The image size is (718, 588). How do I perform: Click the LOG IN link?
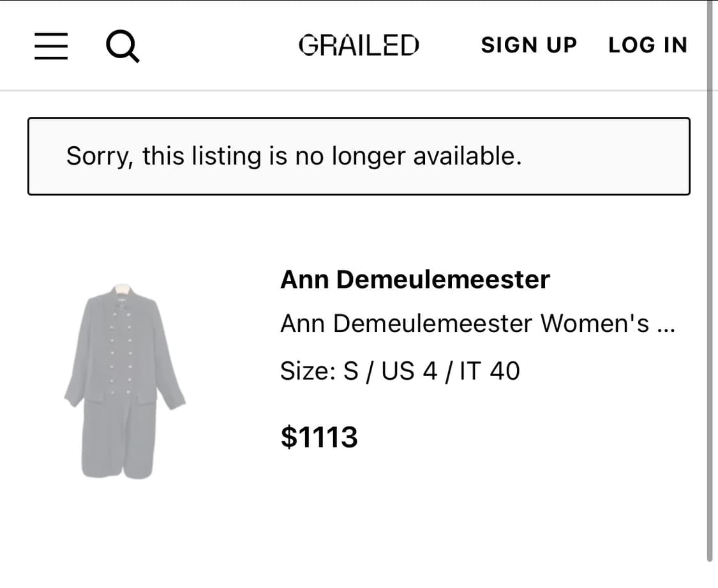[x=647, y=45]
